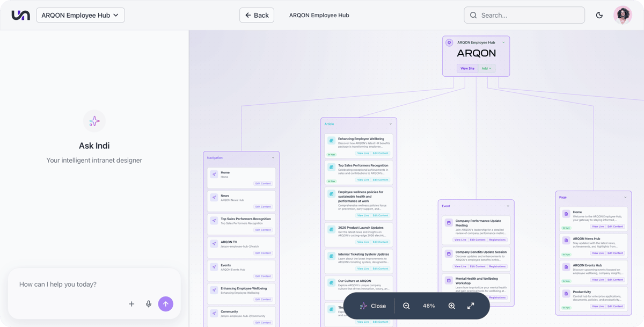Click the Back button
The height and width of the screenshot is (327, 644).
257,15
